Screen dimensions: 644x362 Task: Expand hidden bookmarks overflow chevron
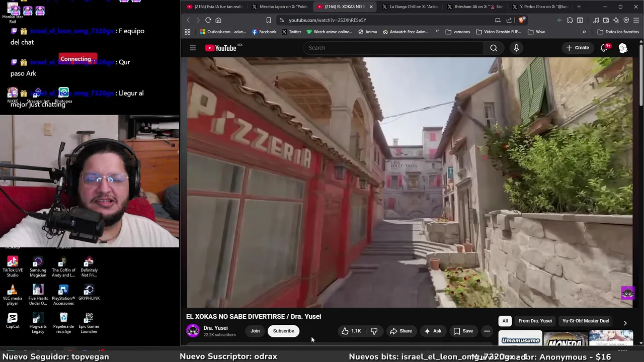point(584,32)
